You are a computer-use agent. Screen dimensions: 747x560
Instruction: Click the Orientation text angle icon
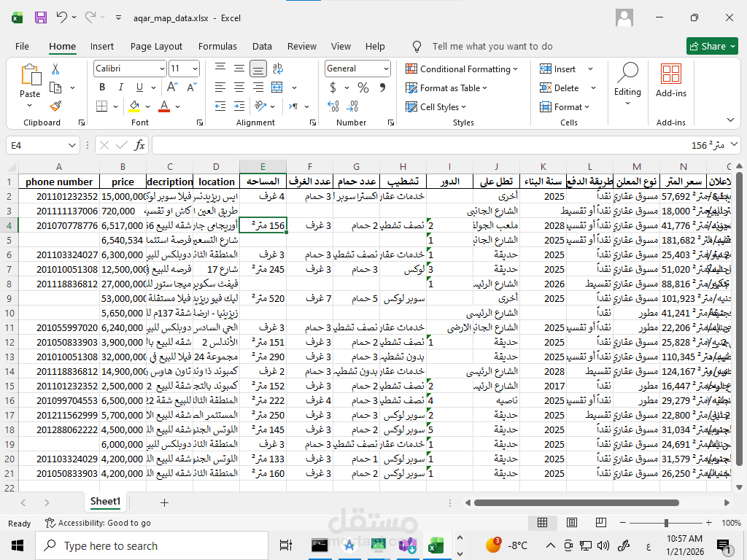pyautogui.click(x=260, y=106)
